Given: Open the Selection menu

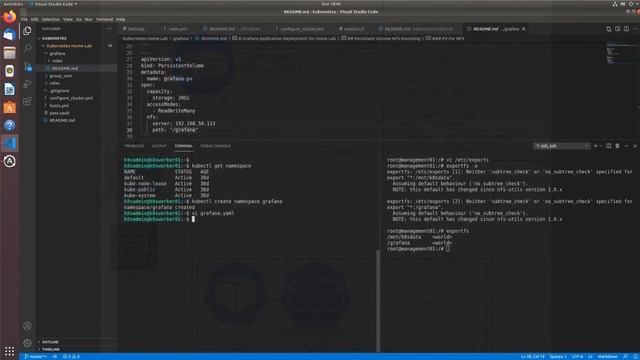Looking at the screenshot, I should pyautogui.click(x=51, y=19).
